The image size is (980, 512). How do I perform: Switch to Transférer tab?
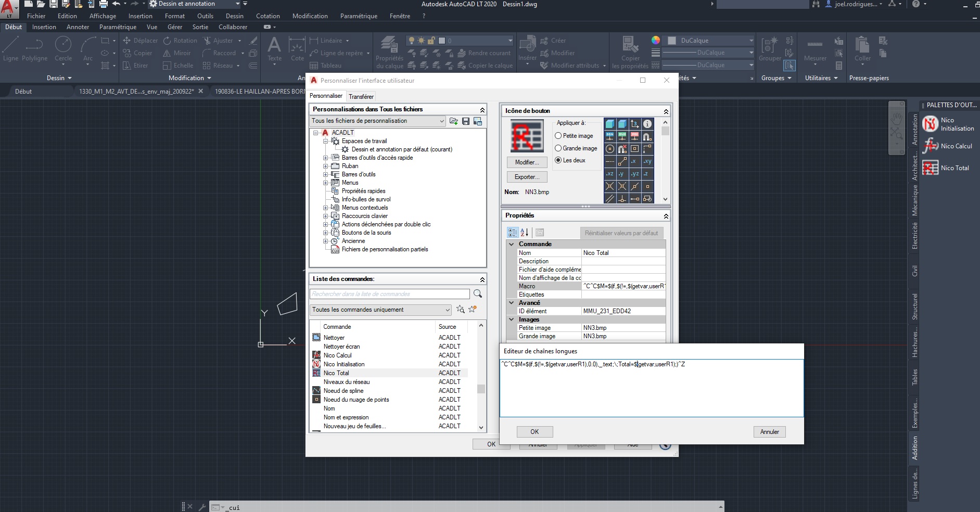pyautogui.click(x=361, y=97)
